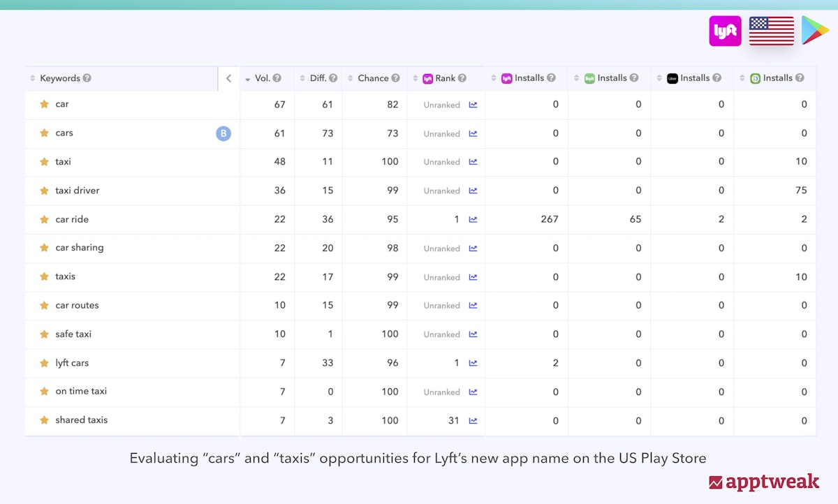Click the 'car sharing' keyword
Screen dimensions: 838x504
[x=80, y=248]
